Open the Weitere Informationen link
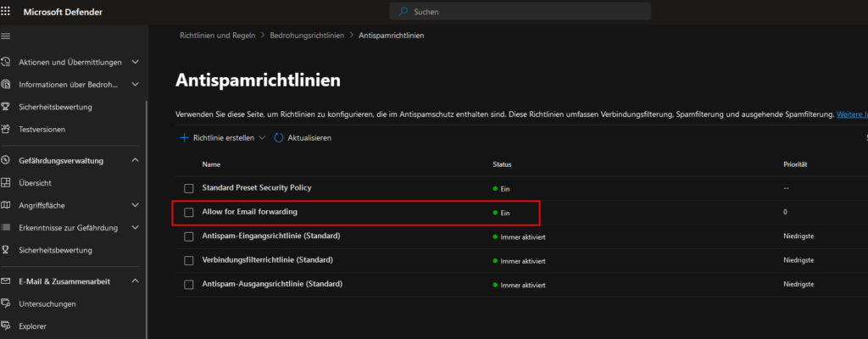Screen dimensions: 868x339 pyautogui.click(x=852, y=114)
